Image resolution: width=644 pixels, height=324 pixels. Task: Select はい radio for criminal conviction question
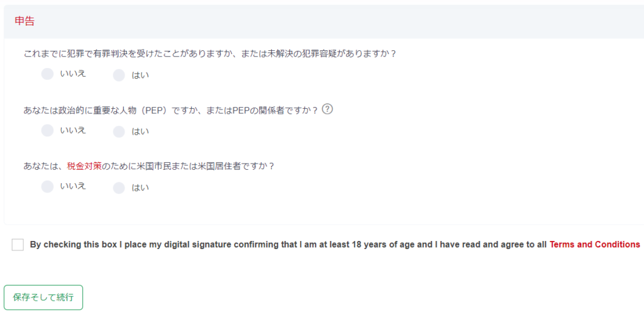coord(119,75)
